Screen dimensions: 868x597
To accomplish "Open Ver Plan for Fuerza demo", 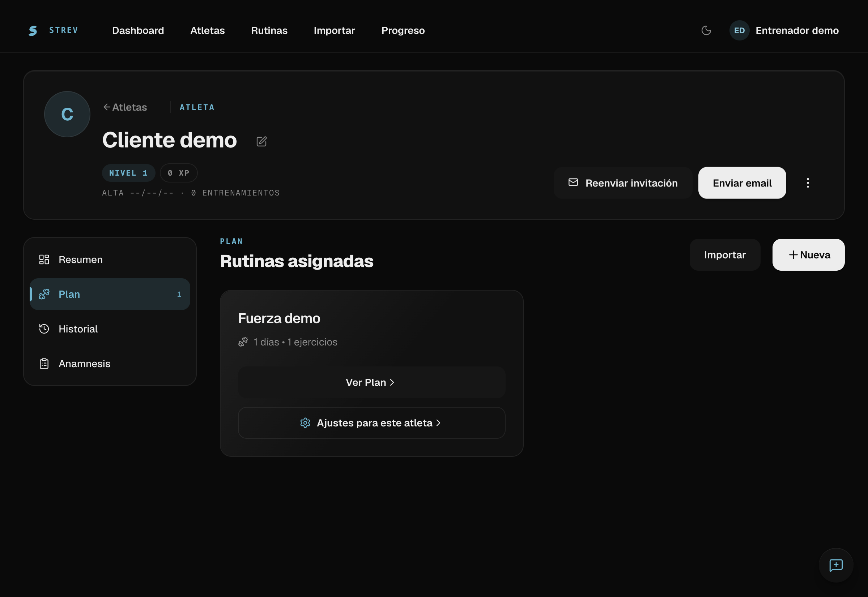I will pos(372,382).
